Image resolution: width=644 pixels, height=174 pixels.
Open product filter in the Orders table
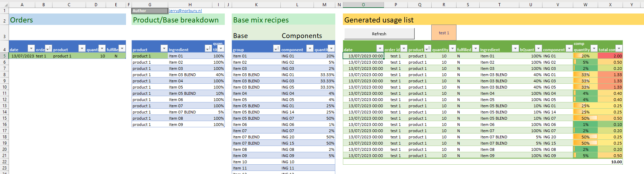pos(82,48)
